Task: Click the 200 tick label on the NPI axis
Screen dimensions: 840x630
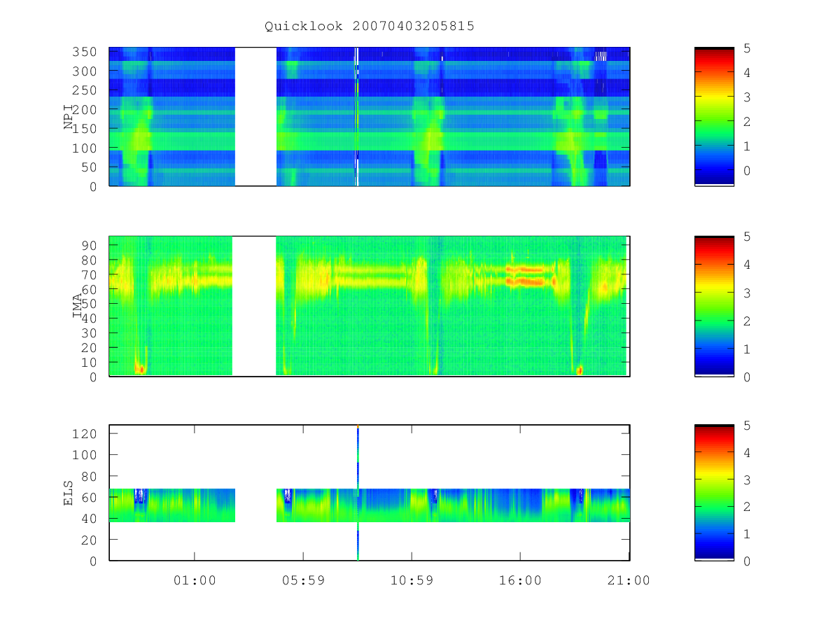Action: (x=86, y=110)
